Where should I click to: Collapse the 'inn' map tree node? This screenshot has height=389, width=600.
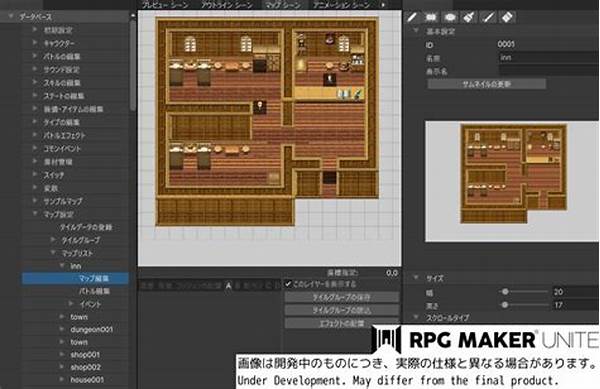pyautogui.click(x=62, y=265)
